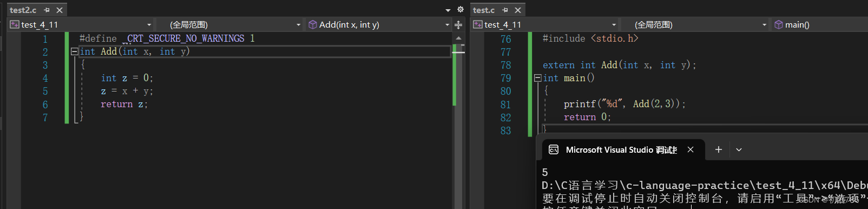Click the 'extern int Add' declaration line
The image size is (868, 209).
619,65
